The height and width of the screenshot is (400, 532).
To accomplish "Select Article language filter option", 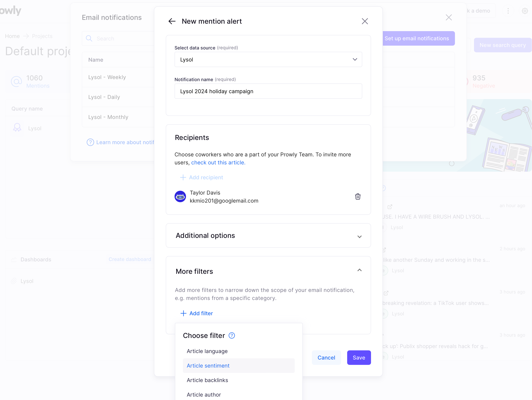I will [x=207, y=351].
